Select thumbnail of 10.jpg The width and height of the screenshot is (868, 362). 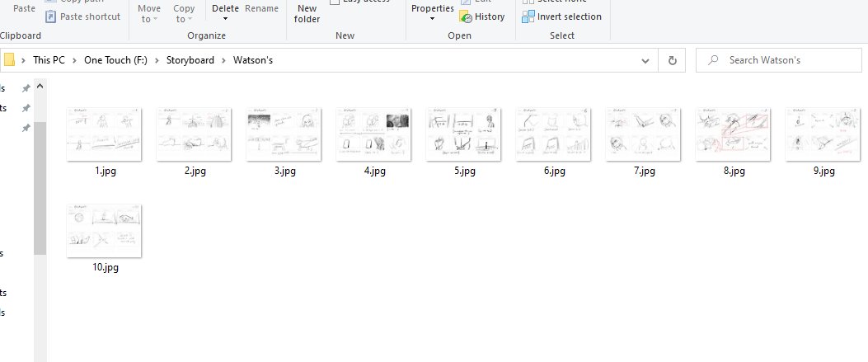[104, 230]
